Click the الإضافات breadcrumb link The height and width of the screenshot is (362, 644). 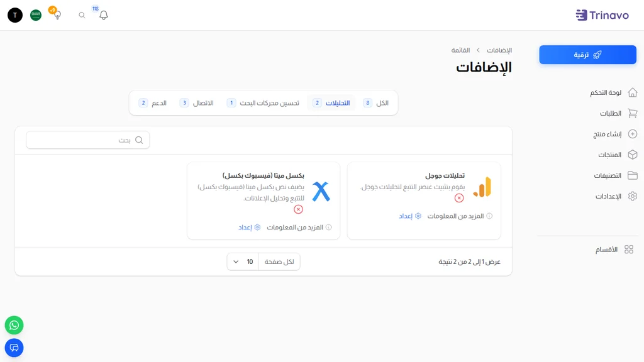coord(499,50)
